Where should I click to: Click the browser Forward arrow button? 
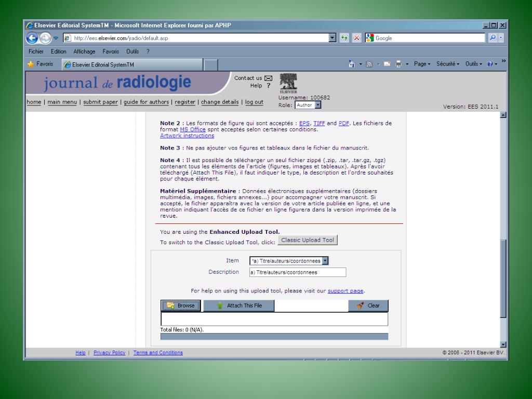pos(45,38)
